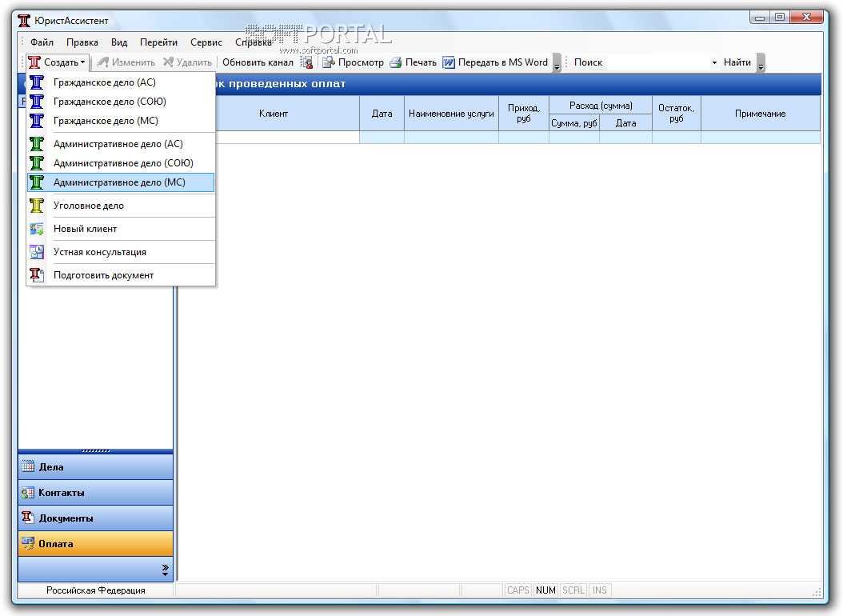The height and width of the screenshot is (616, 843).
Task: Choose Устная консультация menu entry
Action: point(121,252)
